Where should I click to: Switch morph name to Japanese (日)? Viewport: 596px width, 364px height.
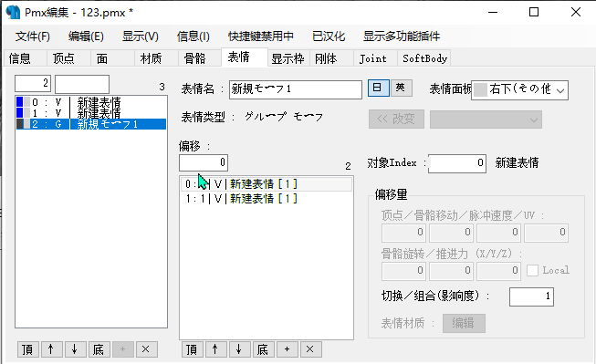(378, 88)
